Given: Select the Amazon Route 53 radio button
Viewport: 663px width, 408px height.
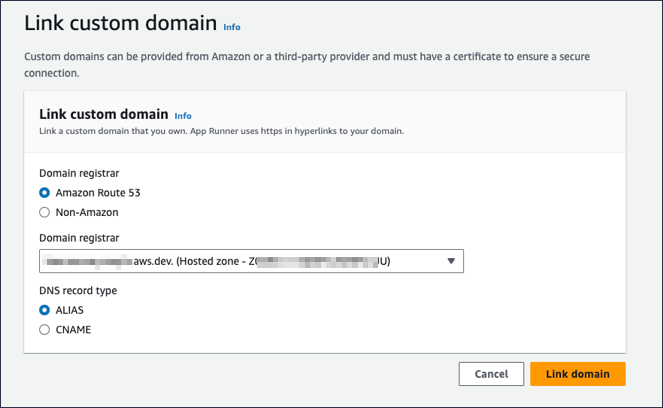Looking at the screenshot, I should pos(44,193).
